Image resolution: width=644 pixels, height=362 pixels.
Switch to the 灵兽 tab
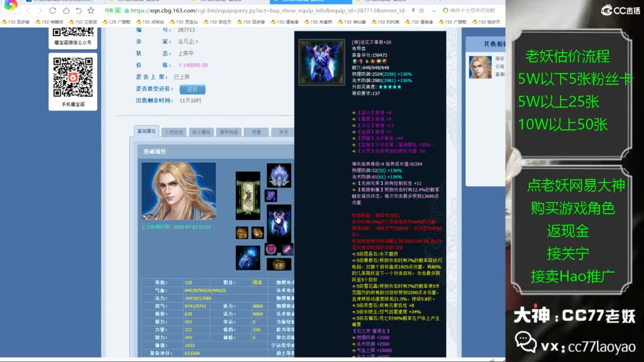[x=256, y=132]
